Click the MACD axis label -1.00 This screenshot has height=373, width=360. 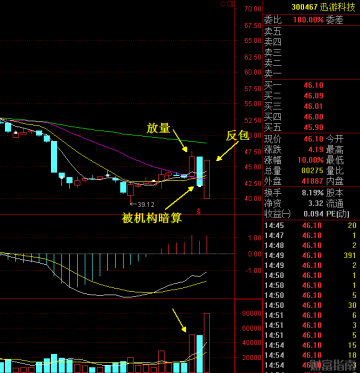point(254,270)
